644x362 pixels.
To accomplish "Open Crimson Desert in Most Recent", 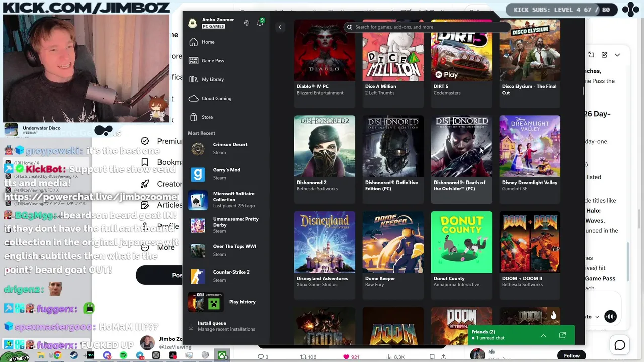I will 225,148.
